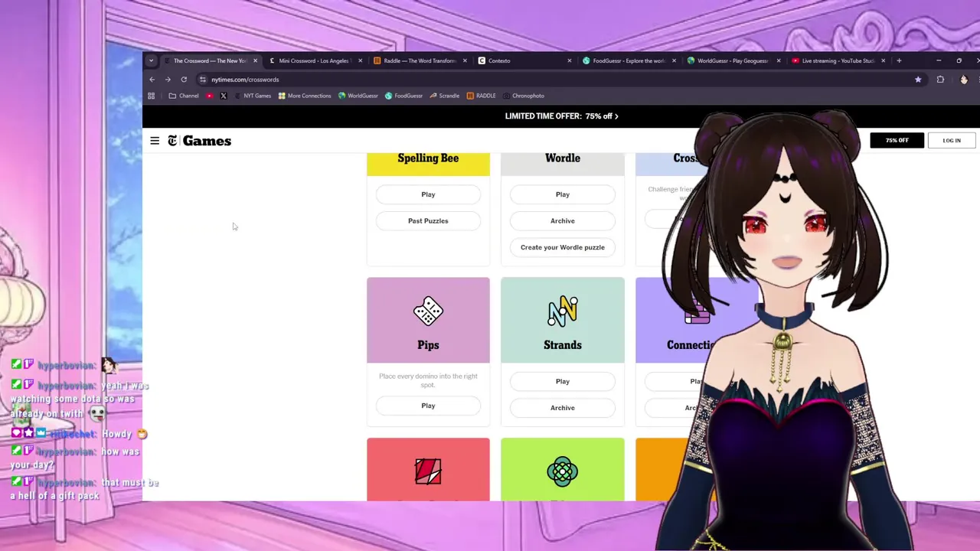The image size is (980, 551).
Task: Open the X bookmark icon
Action: tap(224, 96)
